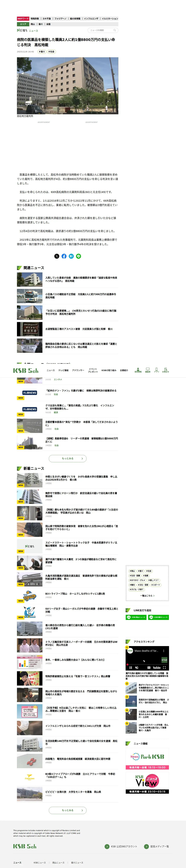Open the テレビ番組 header menu item

[x=63, y=370]
